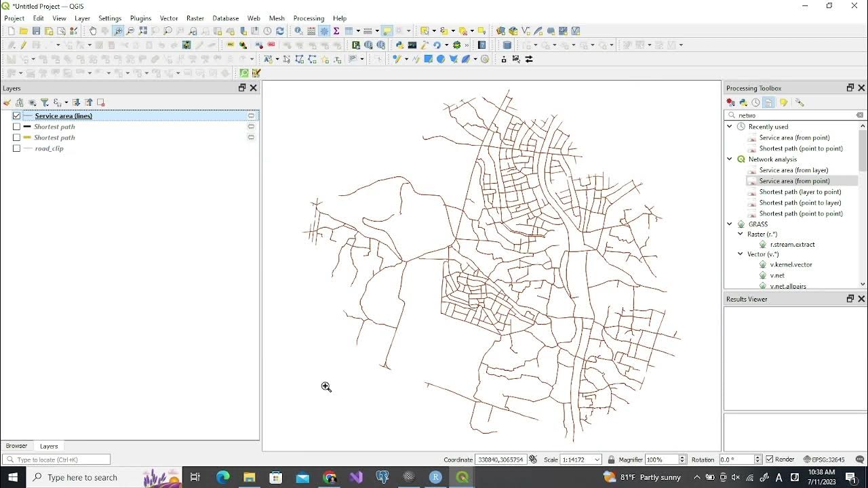Open Scripts Python icon in Processing Toolbox
The width and height of the screenshot is (868, 488).
point(743,102)
